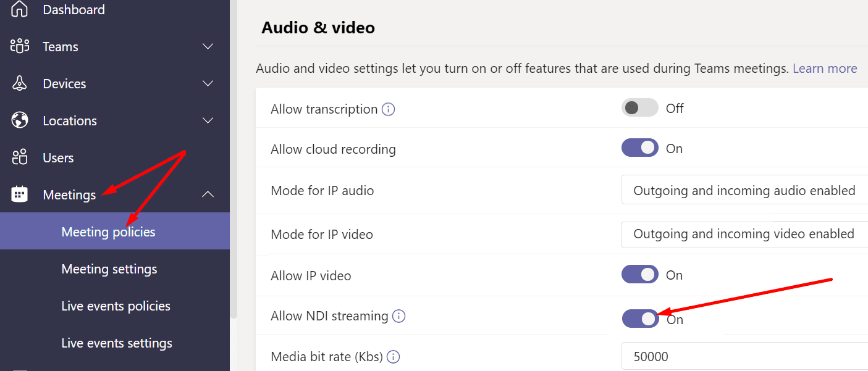Viewport: 868px width, 371px height.
Task: Open the Users page
Action: tap(58, 157)
